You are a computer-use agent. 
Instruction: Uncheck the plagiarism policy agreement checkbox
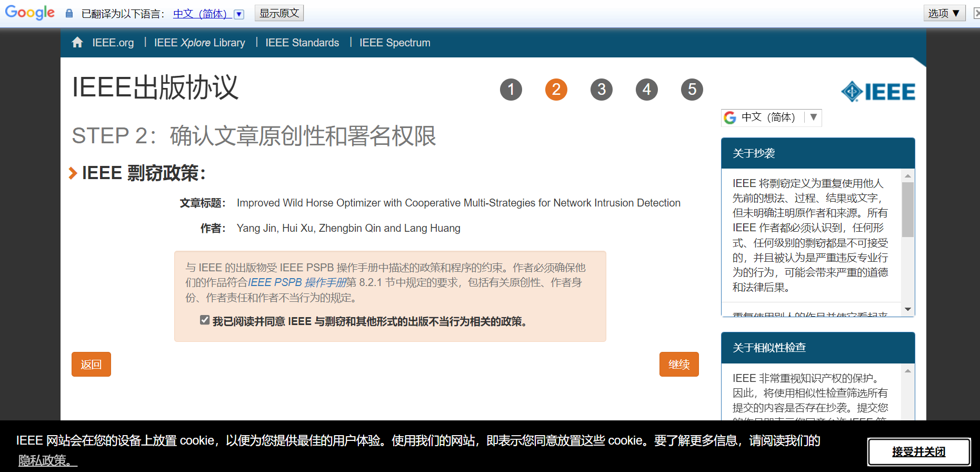click(x=205, y=320)
